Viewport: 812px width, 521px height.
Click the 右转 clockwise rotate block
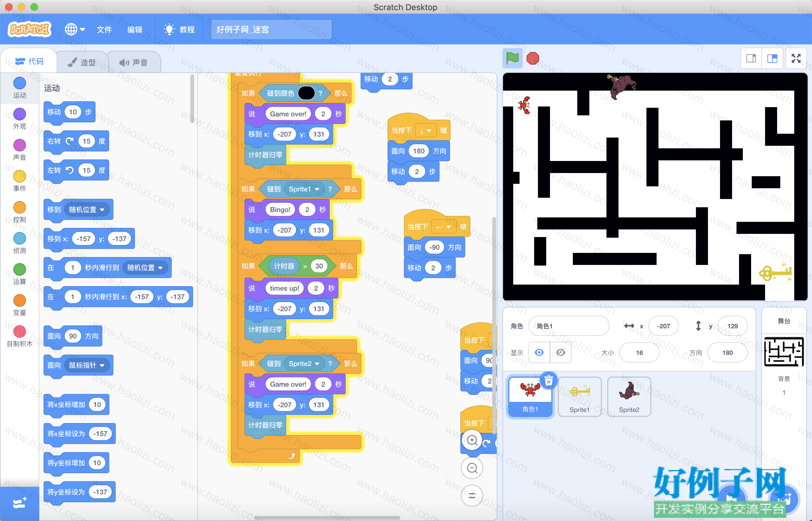[76, 141]
